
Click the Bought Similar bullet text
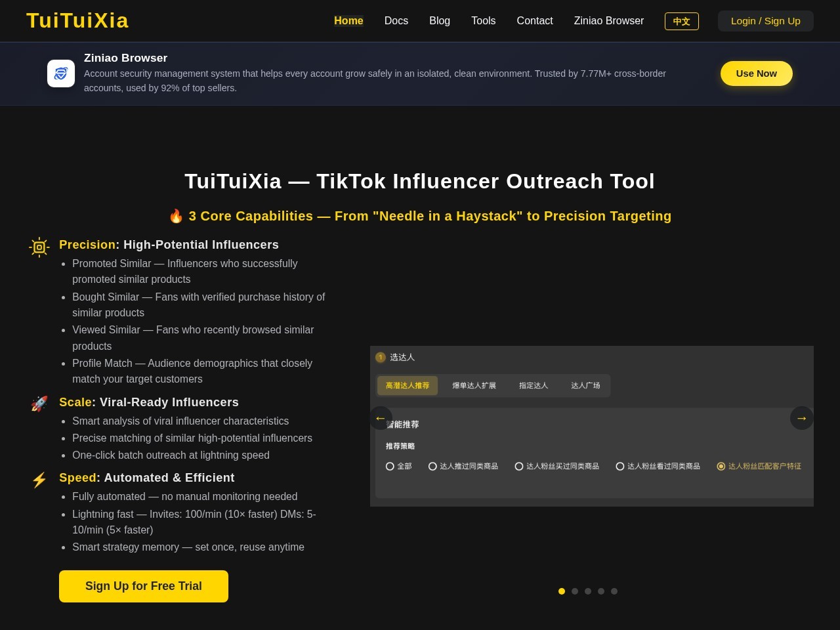pos(199,304)
